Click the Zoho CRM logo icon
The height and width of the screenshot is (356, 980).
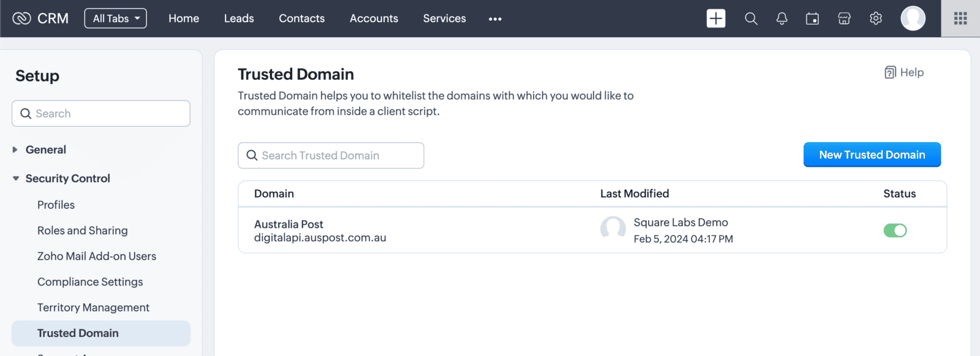click(x=21, y=18)
